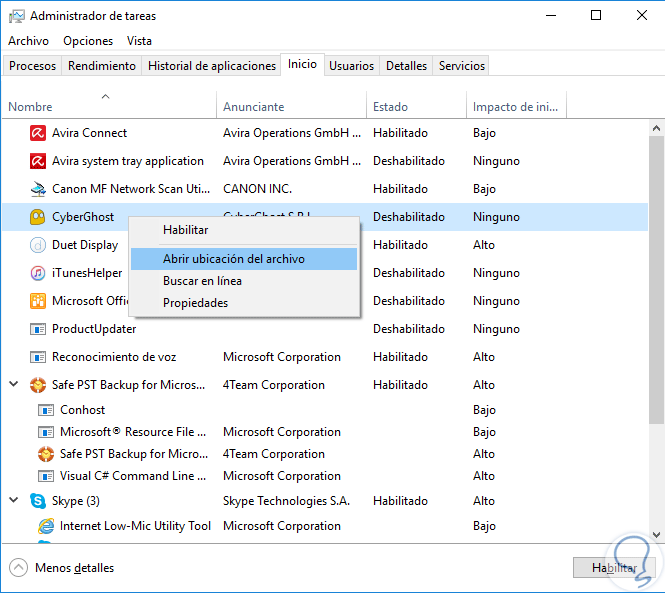Viewport: 665px width, 593px height.
Task: Open the Vista menu
Action: point(139,41)
